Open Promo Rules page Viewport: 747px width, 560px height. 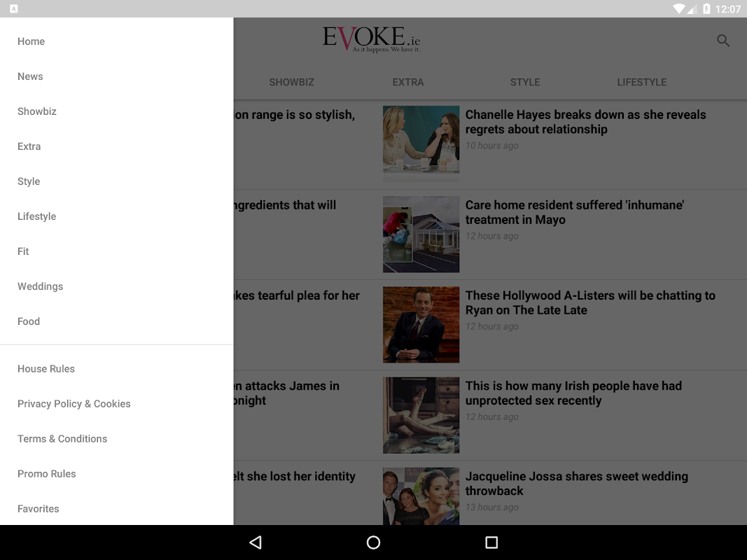[x=117, y=474]
